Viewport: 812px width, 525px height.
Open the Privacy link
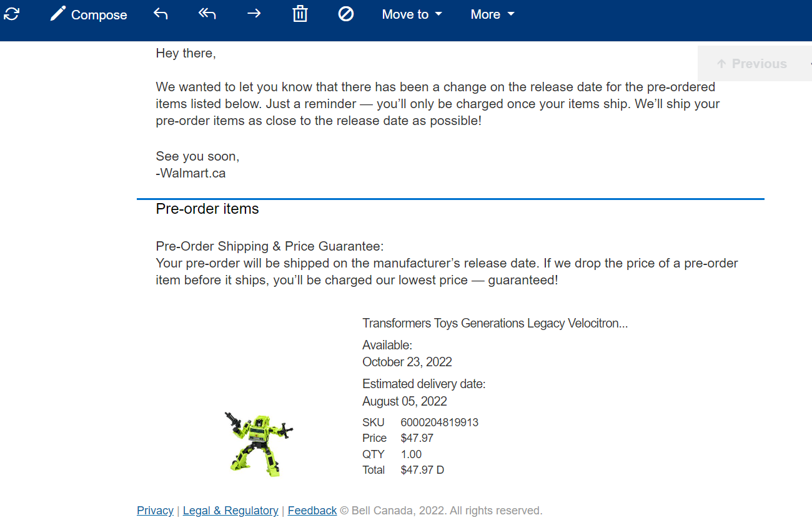pos(155,511)
